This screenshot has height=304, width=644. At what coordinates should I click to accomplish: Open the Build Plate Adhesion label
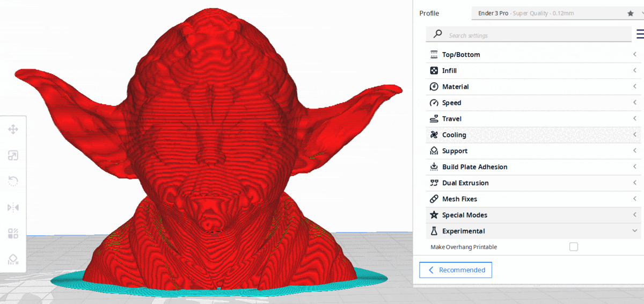pyautogui.click(x=475, y=167)
